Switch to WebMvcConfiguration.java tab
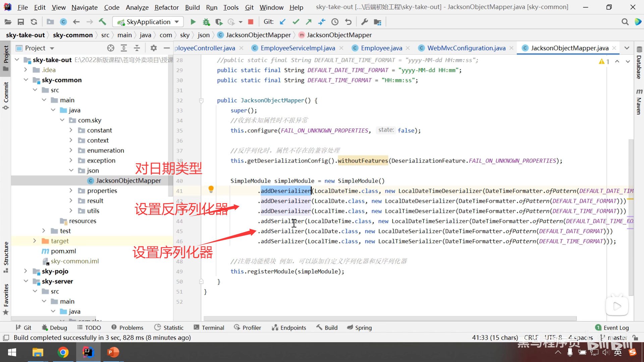The image size is (644, 362). (x=466, y=48)
